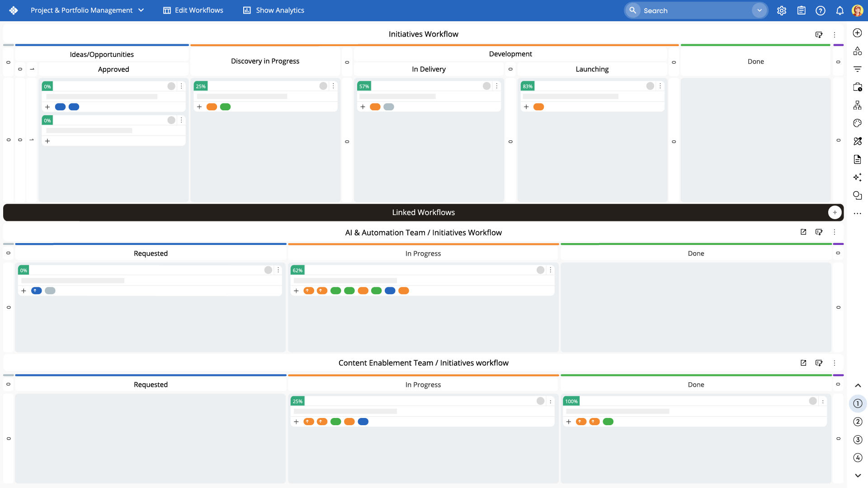Click the down chevron below the view numbers
Screen dimensions: 868x488
tap(858, 475)
